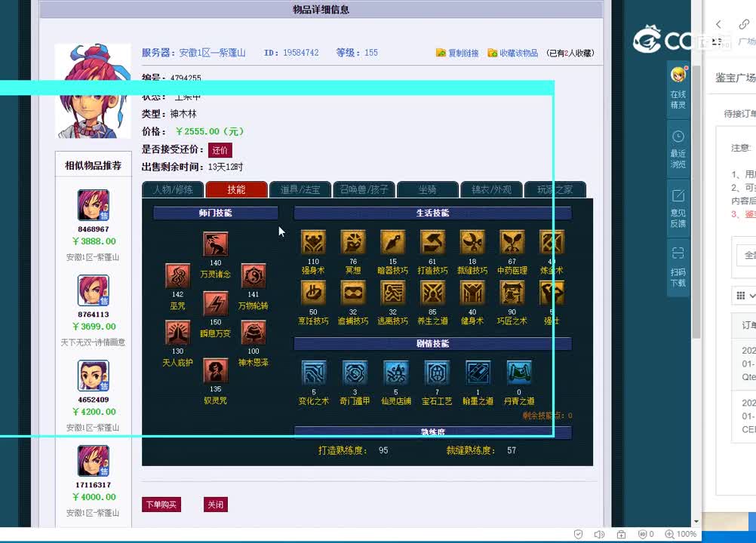This screenshot has width=756, height=543.
Task: Open 最近浏览 recent views in sidebar
Action: click(x=678, y=149)
